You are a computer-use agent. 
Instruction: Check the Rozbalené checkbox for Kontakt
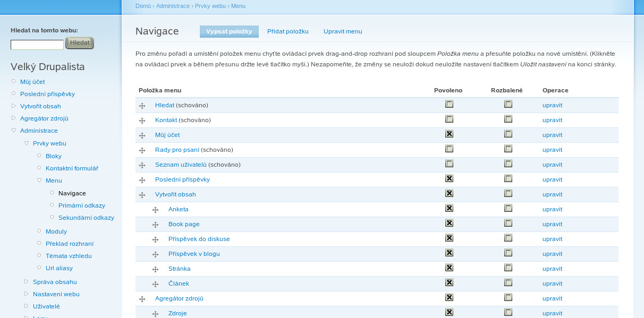tap(508, 119)
